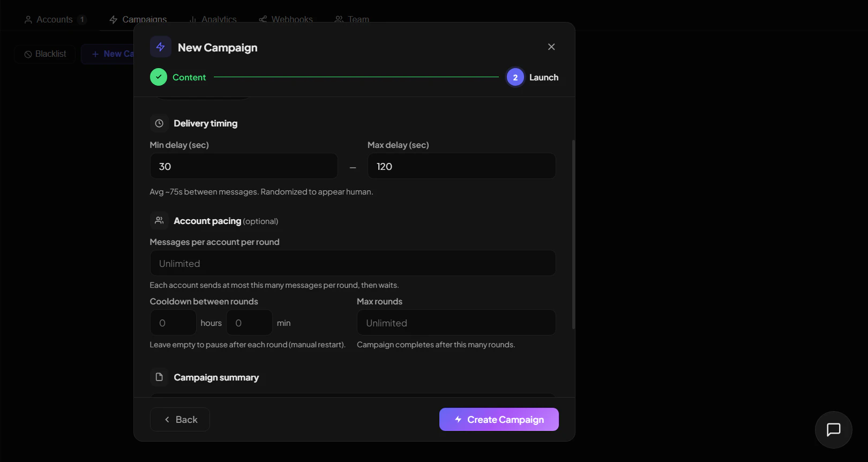Open the Team tab

point(352,19)
